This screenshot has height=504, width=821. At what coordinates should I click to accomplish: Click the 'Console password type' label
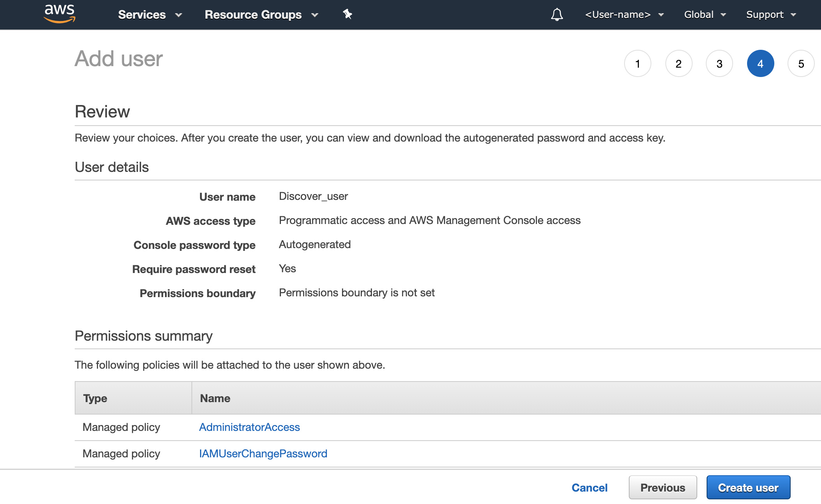[x=195, y=245]
